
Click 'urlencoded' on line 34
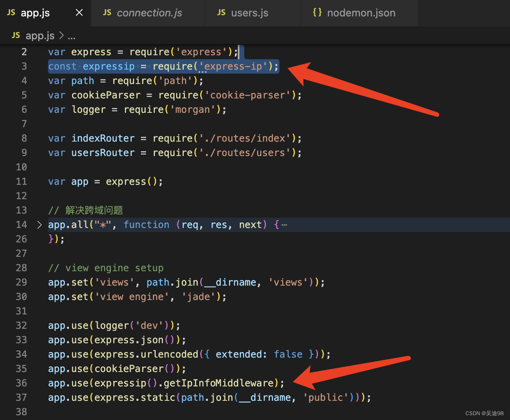pos(169,354)
